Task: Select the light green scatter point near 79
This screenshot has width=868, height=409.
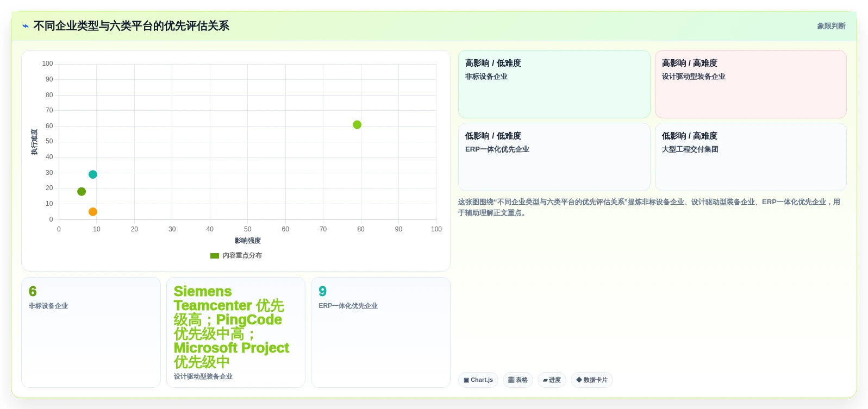Action: coord(357,125)
